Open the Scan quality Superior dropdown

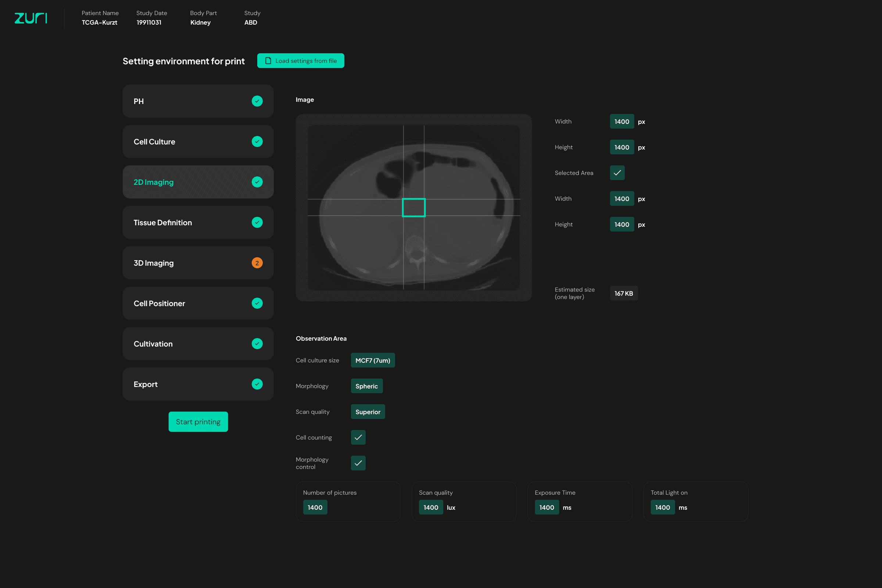pos(367,412)
